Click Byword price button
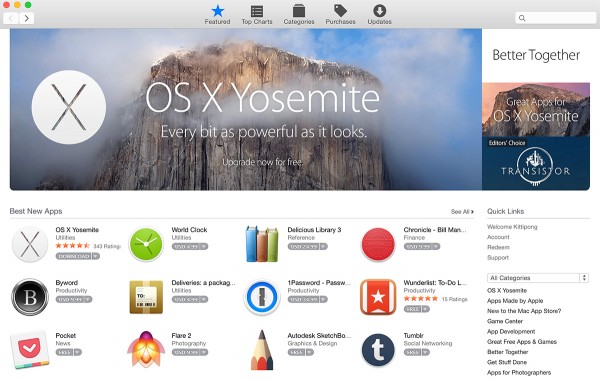This screenshot has width=600, height=381. coord(70,299)
